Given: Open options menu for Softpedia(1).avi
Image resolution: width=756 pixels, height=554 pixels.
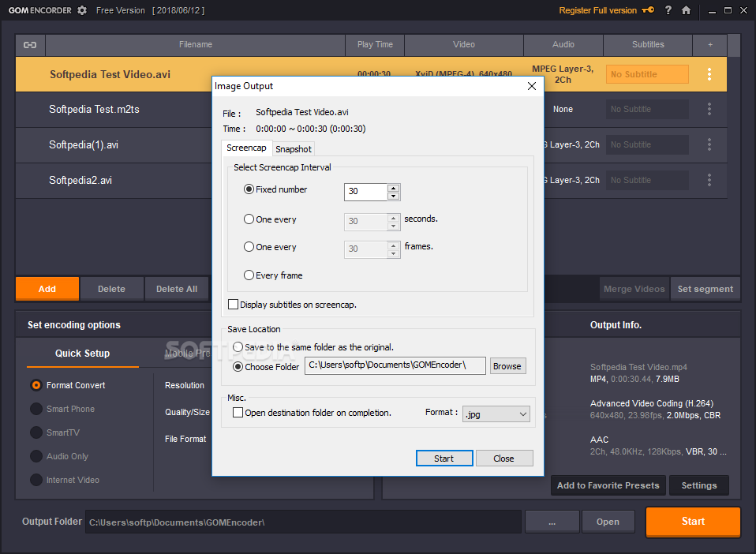Looking at the screenshot, I should (x=709, y=144).
